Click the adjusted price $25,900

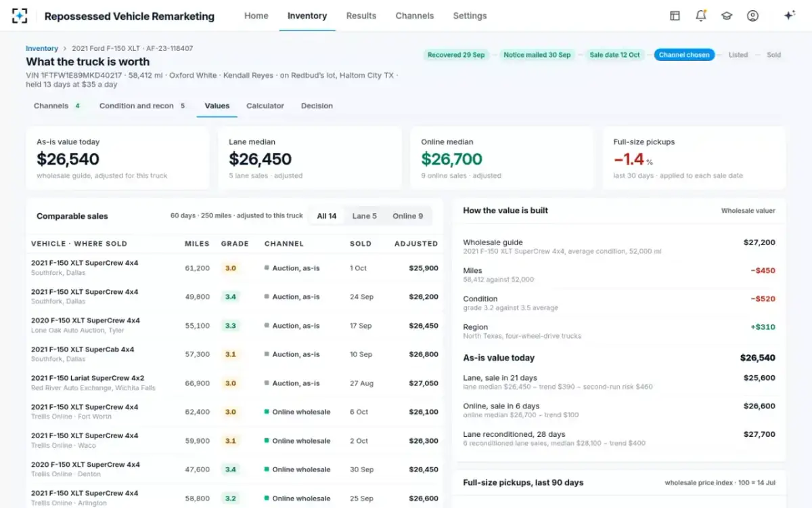tap(424, 268)
